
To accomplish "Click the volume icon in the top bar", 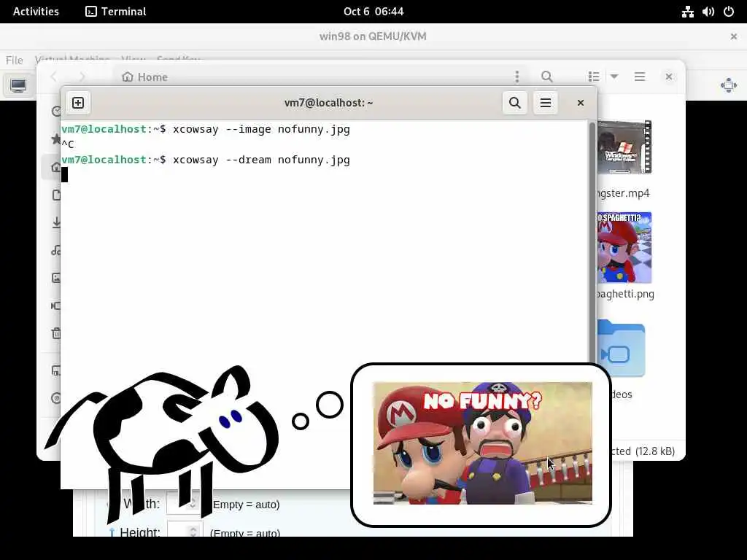I will click(708, 12).
